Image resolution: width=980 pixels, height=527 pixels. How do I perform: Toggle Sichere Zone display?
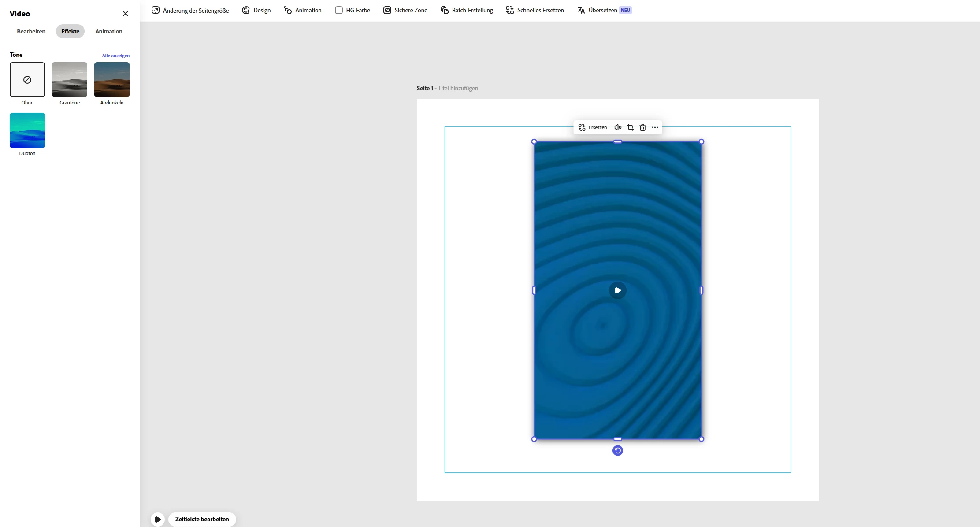click(405, 10)
